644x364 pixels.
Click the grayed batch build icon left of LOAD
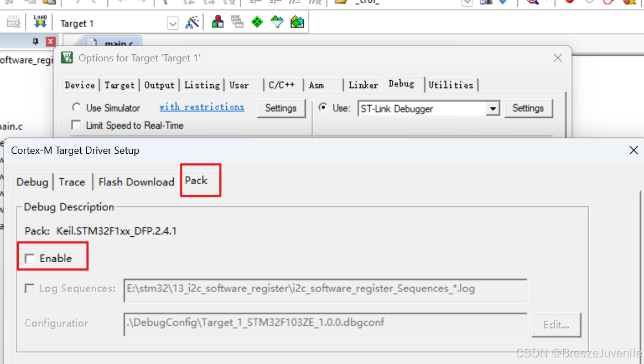[13, 22]
